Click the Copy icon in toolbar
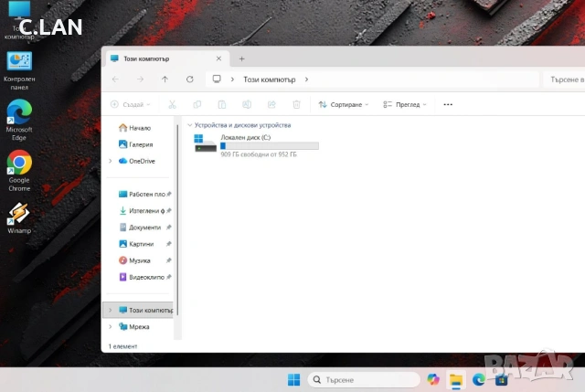 pos(197,104)
